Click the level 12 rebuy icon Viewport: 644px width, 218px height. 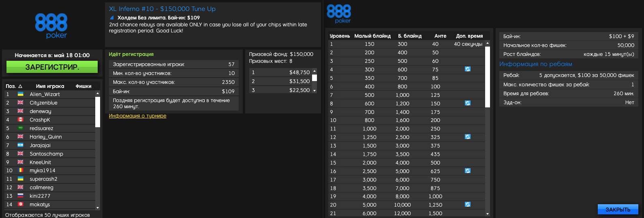tap(467, 137)
